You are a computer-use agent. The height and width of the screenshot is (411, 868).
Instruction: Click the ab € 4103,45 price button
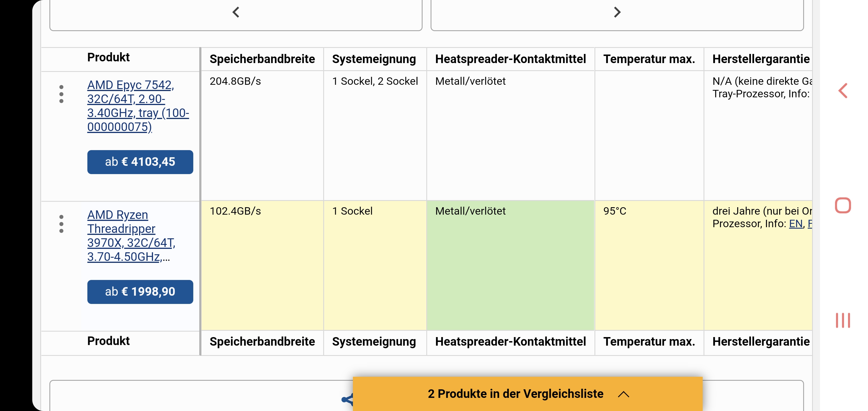[x=140, y=162]
